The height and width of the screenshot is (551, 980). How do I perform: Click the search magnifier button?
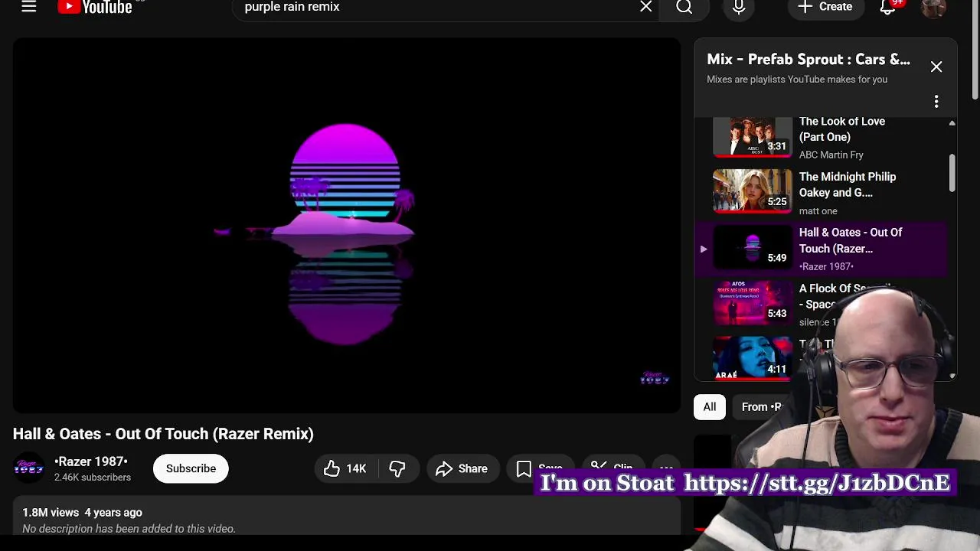click(684, 7)
